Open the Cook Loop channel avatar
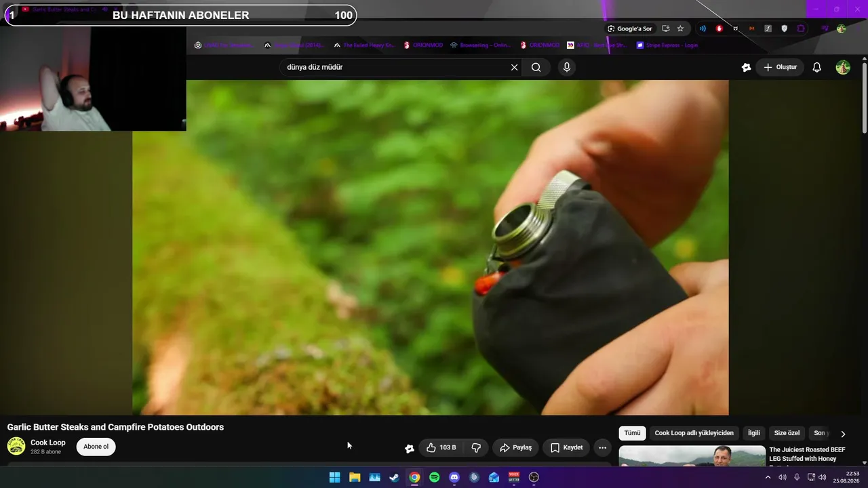This screenshot has width=868, height=488. (16, 446)
